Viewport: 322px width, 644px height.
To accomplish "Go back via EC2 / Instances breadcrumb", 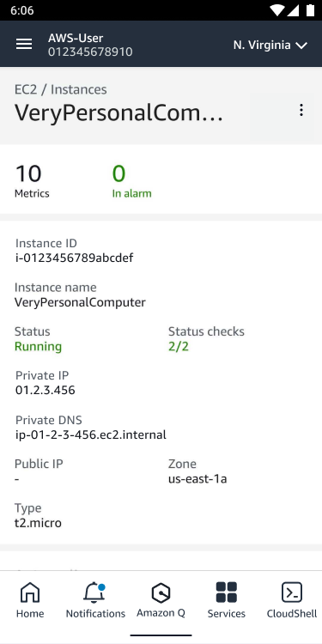I will coord(61,89).
